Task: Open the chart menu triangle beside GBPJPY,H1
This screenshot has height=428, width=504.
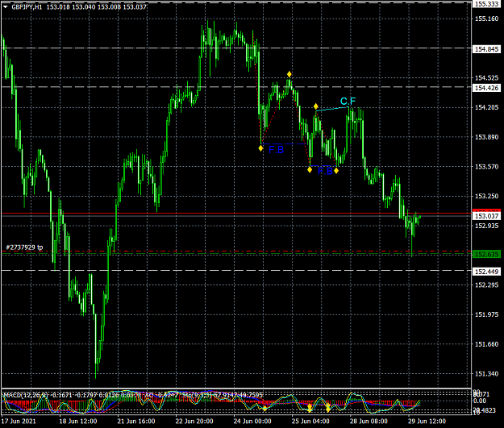Action: click(6, 6)
